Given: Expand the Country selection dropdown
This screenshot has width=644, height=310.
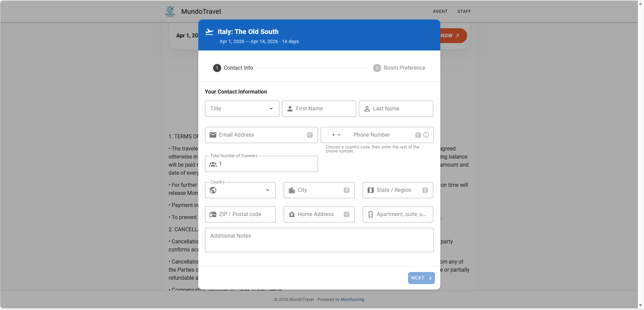Looking at the screenshot, I should pyautogui.click(x=267, y=190).
